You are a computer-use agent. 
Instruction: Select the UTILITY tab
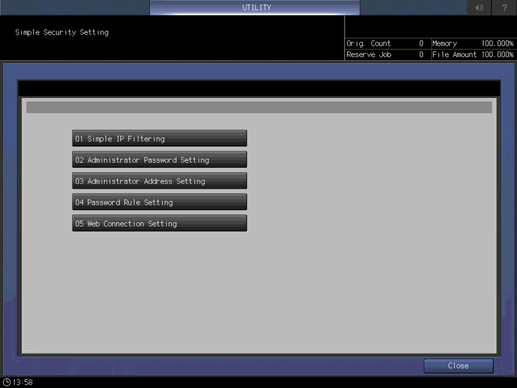255,7
